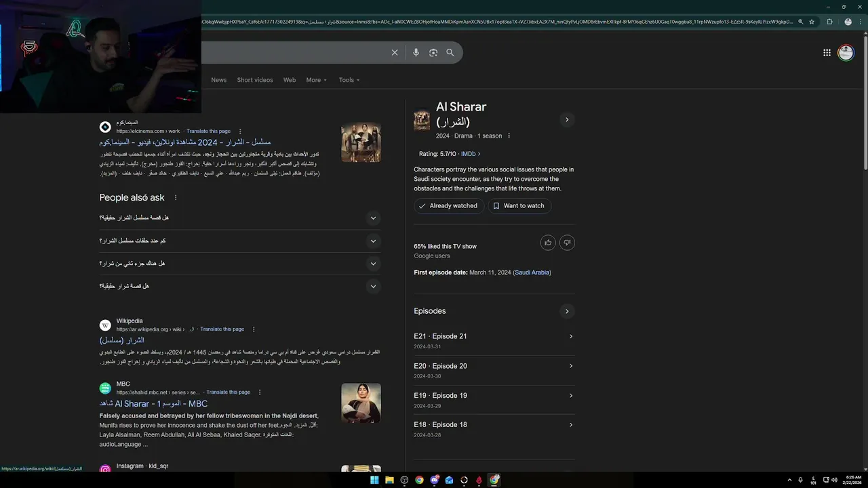Open elcinema result مسلسل - الشرار - 2024
868x488 pixels.
(185, 142)
